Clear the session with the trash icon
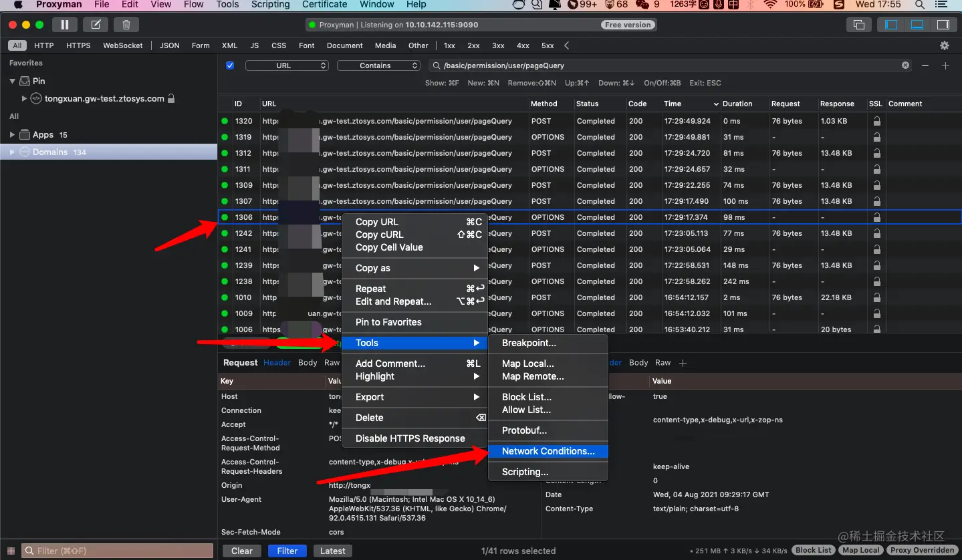This screenshot has width=962, height=560. tap(126, 25)
